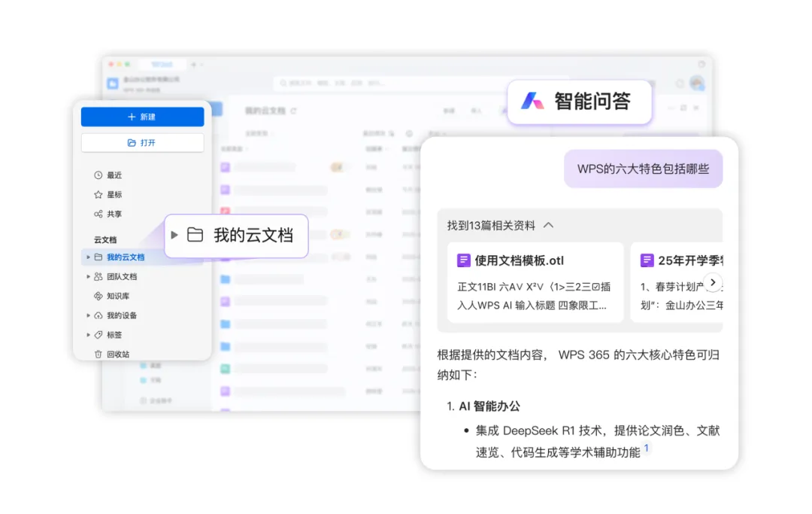
Task: Click the 智能问答 title text
Action: coord(593,101)
